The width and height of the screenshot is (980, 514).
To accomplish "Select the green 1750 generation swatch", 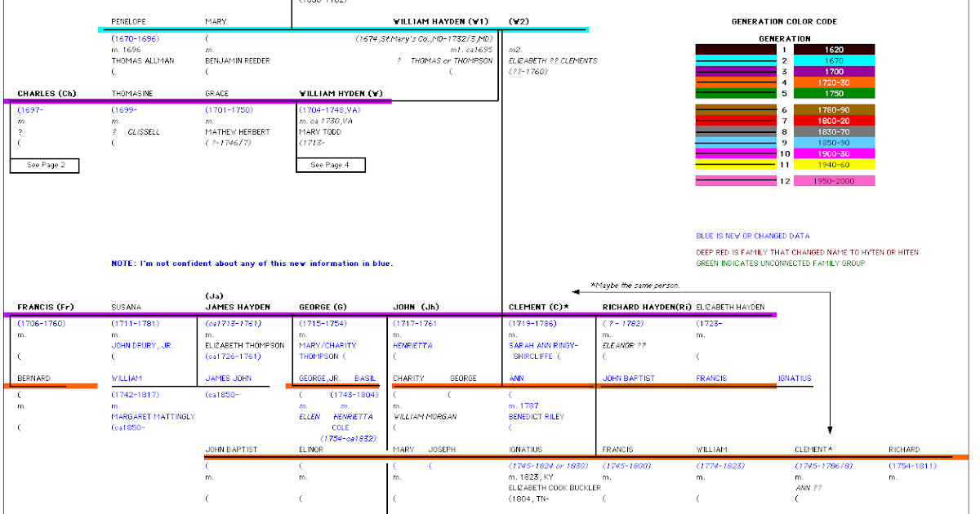I will tap(835, 92).
